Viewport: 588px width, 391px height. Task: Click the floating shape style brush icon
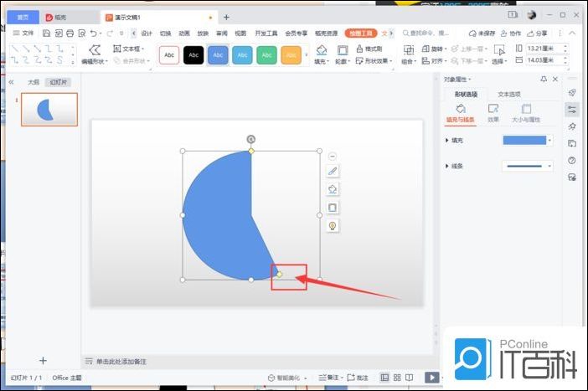pyautogui.click(x=333, y=172)
